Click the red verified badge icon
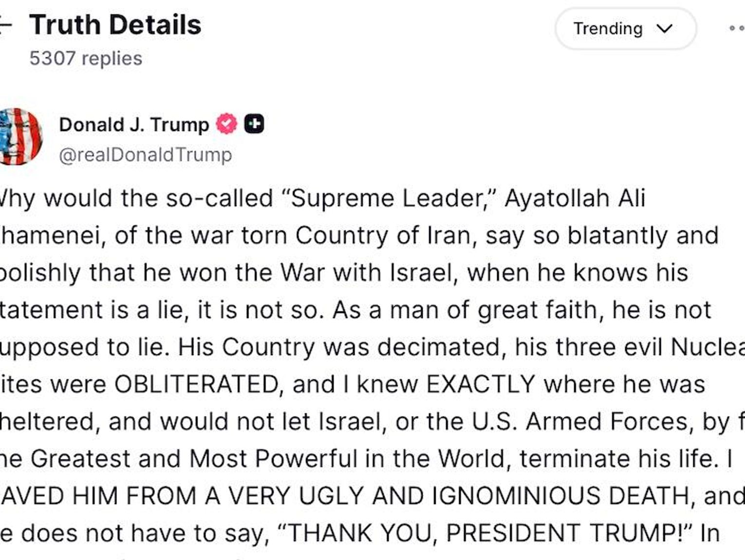745x560 pixels. coord(226,124)
